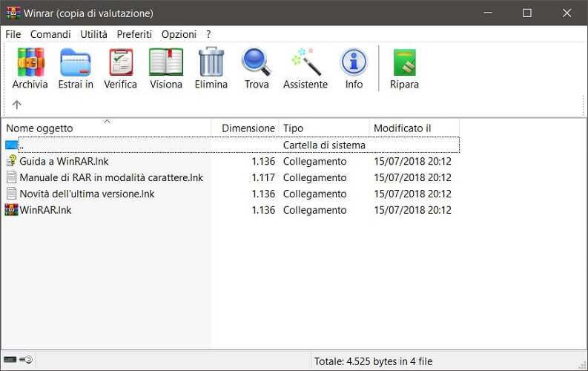The height and width of the screenshot is (371, 588).
Task: Open the Opzioni menu
Action: coord(179,34)
